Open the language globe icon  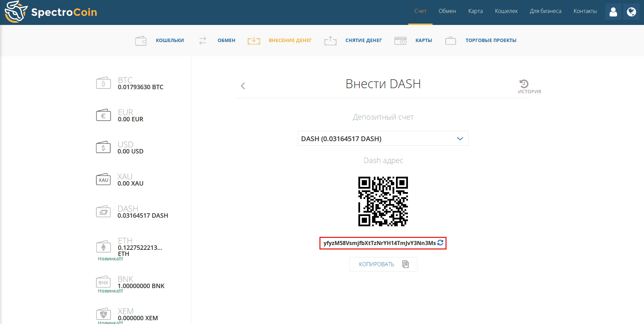coord(631,12)
